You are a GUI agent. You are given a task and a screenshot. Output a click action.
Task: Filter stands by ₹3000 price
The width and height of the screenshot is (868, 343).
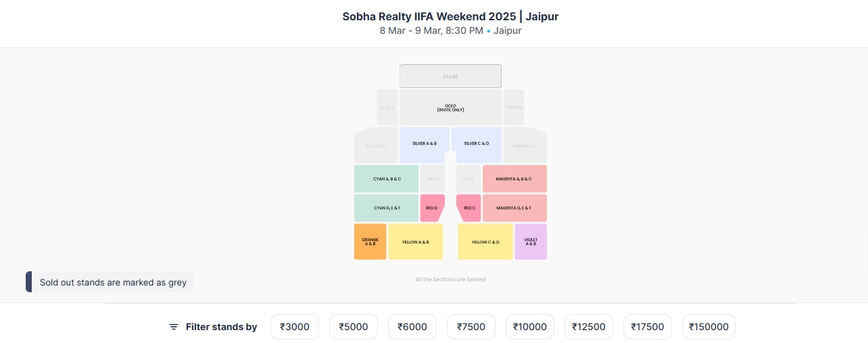[295, 327]
